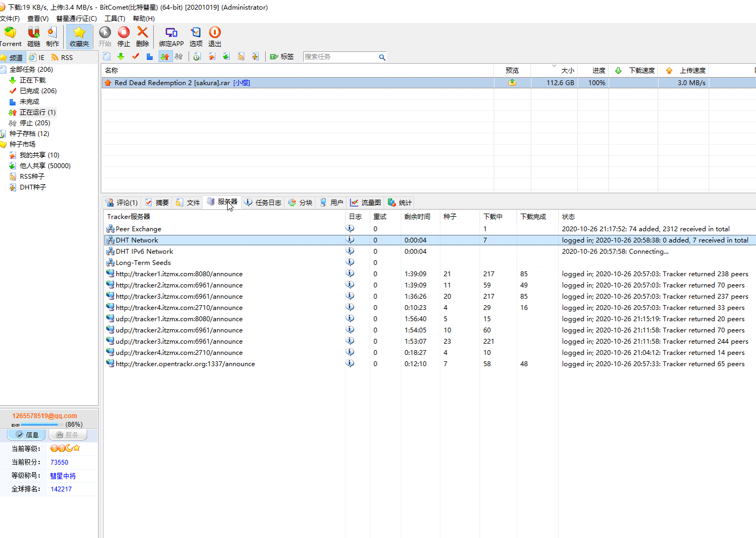Screen dimensions: 756x538
Task: Toggle running tasks filter icon
Action: [x=165, y=57]
